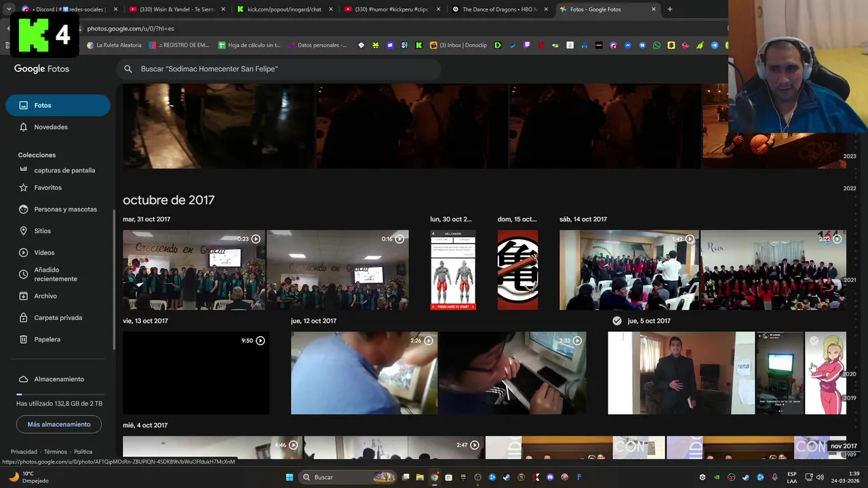The height and width of the screenshot is (488, 868).
Task: Click the search magnifier icon
Action: click(x=128, y=68)
